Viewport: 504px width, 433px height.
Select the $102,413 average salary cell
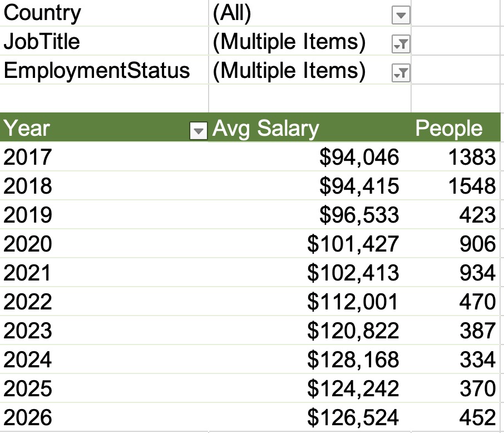(x=353, y=273)
